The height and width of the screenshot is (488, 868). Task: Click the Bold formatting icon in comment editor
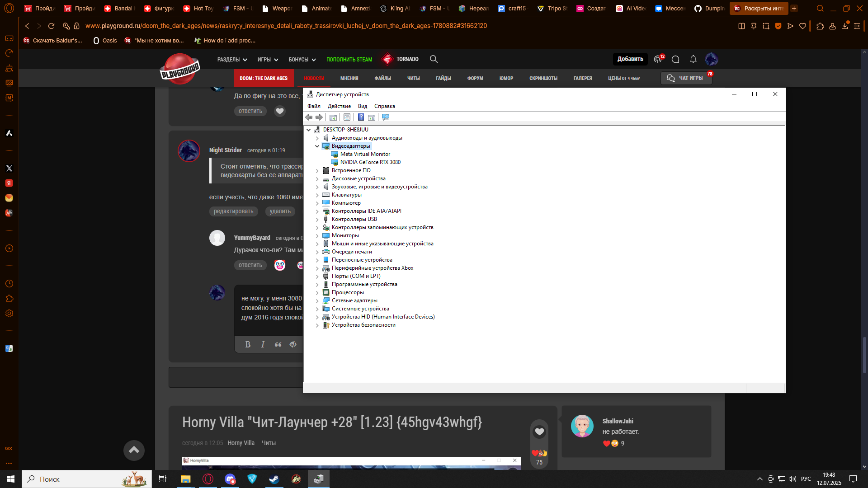(x=248, y=344)
